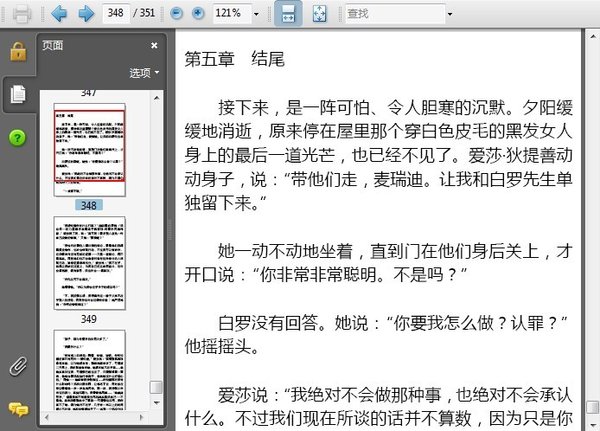
Task: Enable fit-width scrolling page mode
Action: coord(288,13)
